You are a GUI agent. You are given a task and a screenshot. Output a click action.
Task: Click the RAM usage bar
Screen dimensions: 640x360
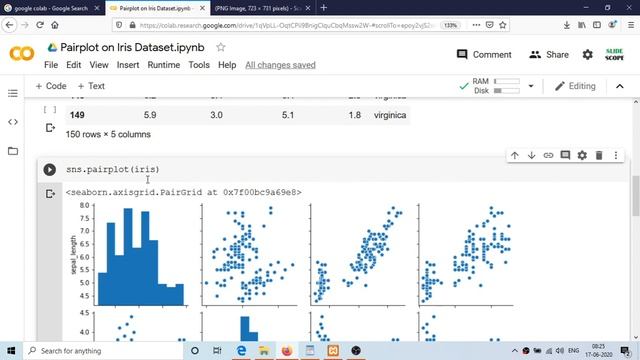507,81
